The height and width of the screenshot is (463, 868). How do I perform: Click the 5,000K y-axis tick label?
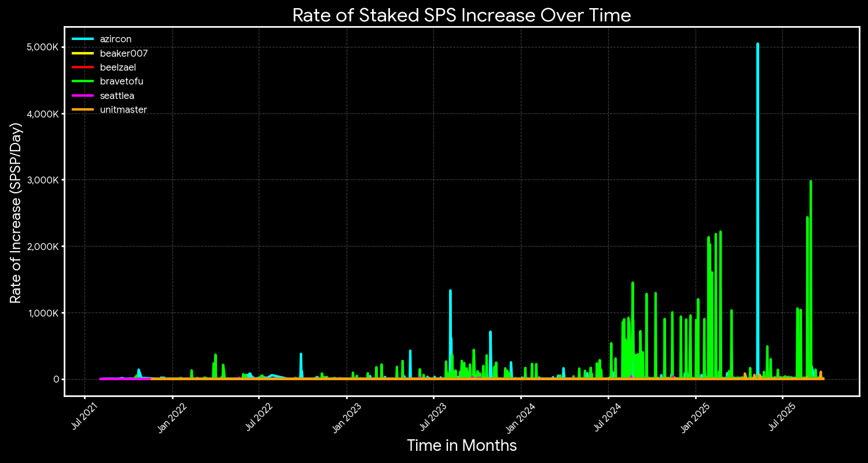tap(43, 47)
